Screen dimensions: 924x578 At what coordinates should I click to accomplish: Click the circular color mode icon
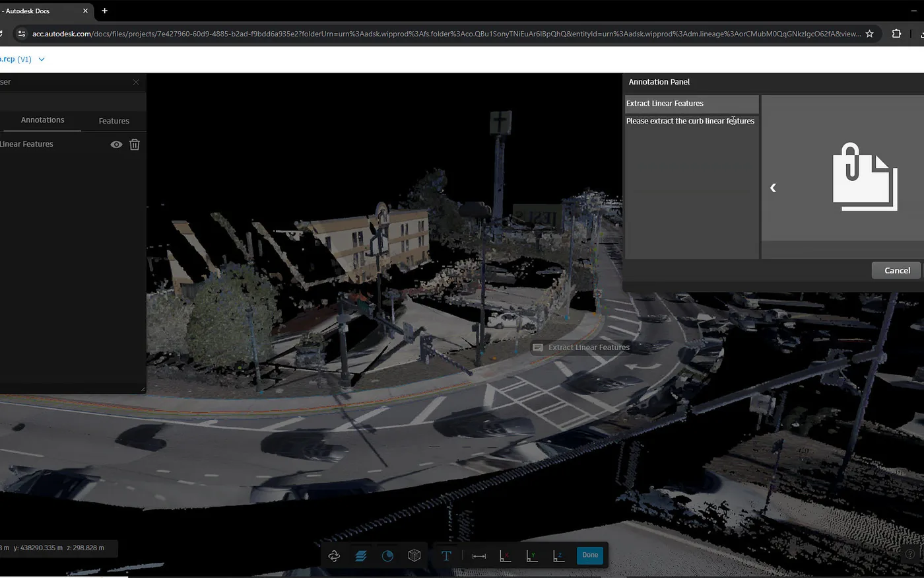pyautogui.click(x=387, y=556)
